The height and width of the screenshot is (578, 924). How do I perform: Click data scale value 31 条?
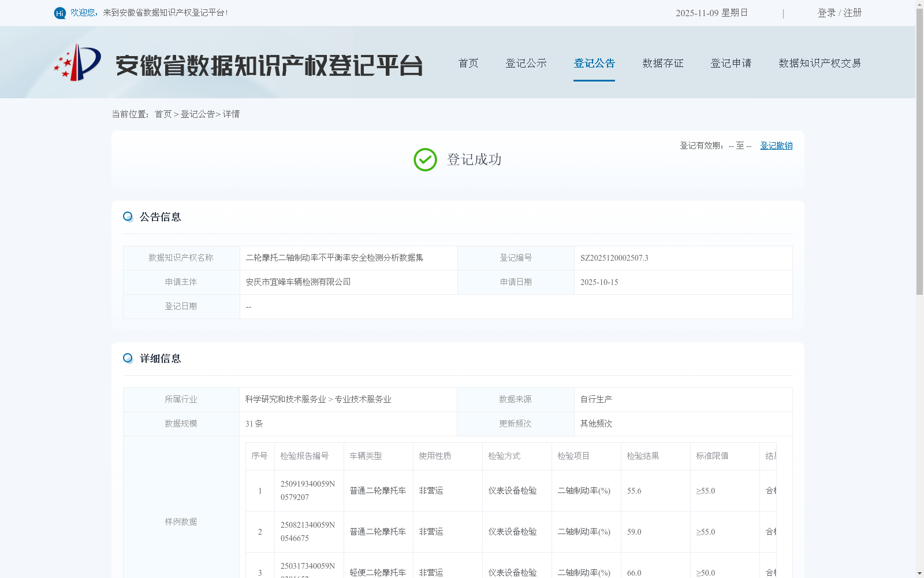254,424
